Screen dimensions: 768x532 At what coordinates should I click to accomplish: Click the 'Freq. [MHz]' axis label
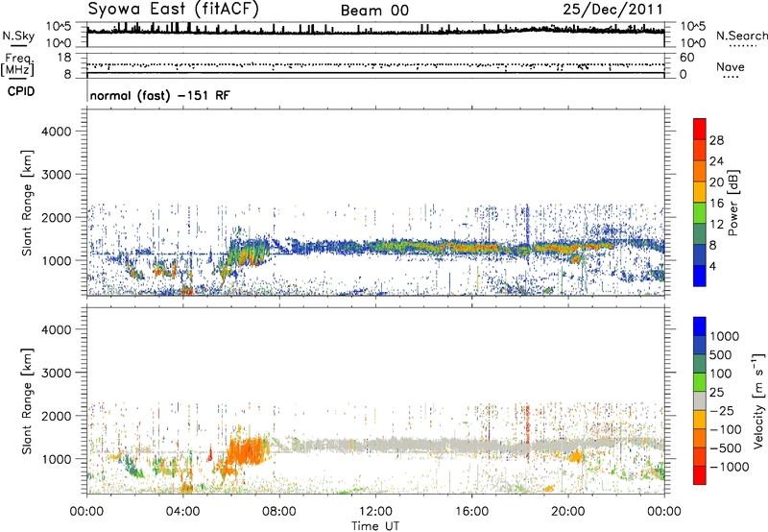17,65
